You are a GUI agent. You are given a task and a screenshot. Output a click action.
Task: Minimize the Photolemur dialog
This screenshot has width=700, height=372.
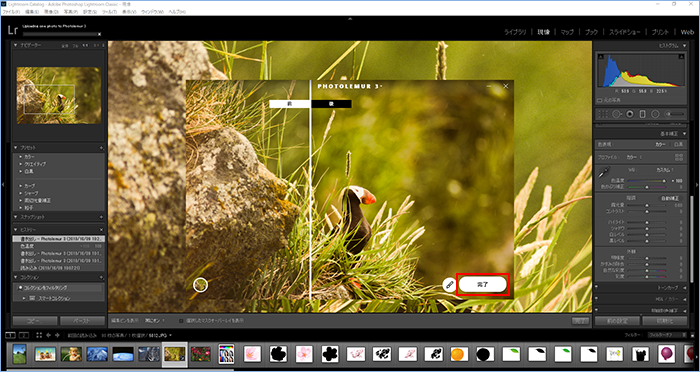pyautogui.click(x=489, y=86)
